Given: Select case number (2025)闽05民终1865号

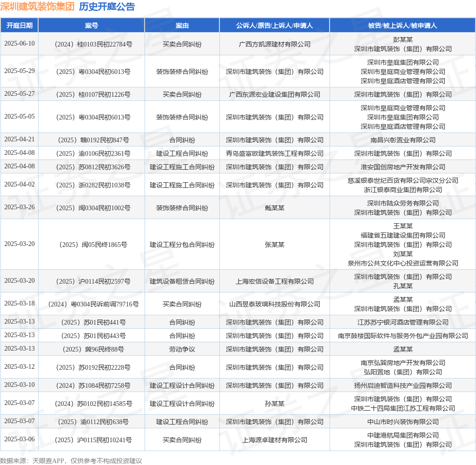Looking at the screenshot, I should [93, 245].
